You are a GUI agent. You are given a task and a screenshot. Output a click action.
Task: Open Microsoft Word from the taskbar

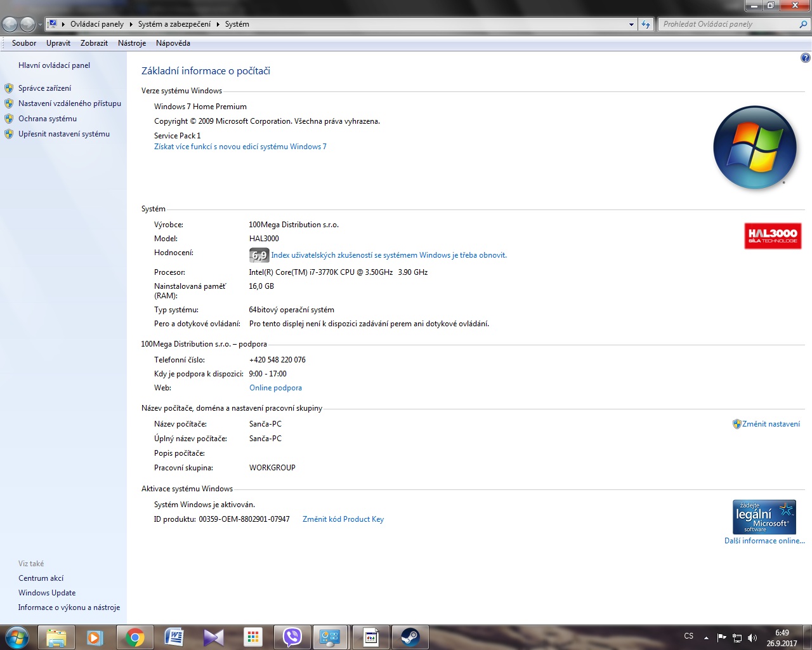[x=174, y=637]
